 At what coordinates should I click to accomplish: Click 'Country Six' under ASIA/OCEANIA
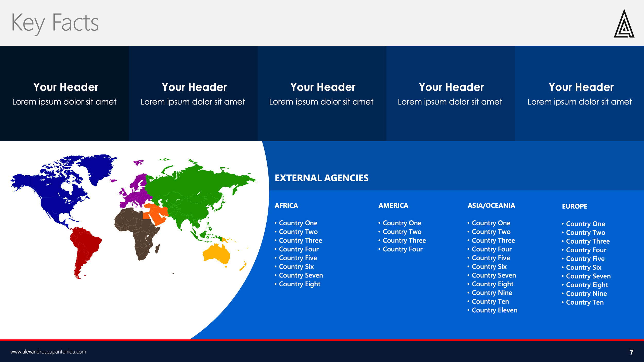[489, 267]
